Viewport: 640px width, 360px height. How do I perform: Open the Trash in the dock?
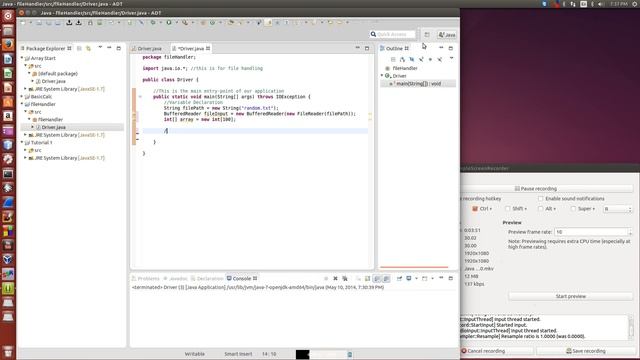tap(8, 351)
